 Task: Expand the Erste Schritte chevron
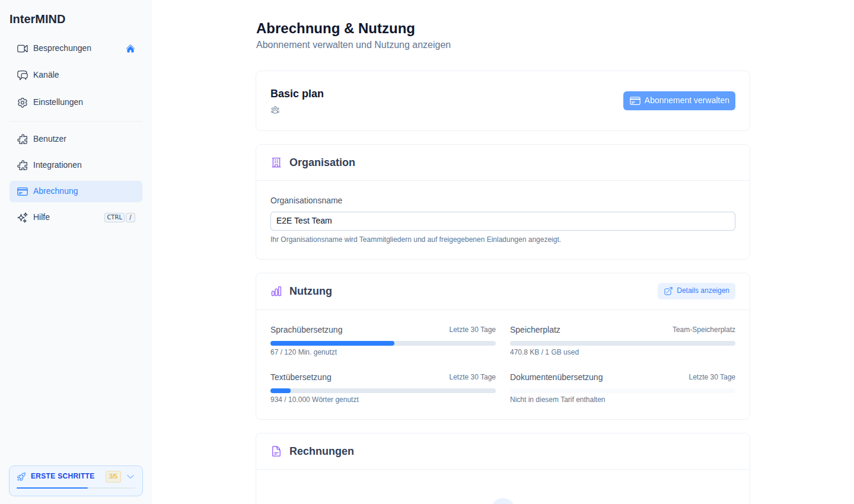tap(130, 477)
